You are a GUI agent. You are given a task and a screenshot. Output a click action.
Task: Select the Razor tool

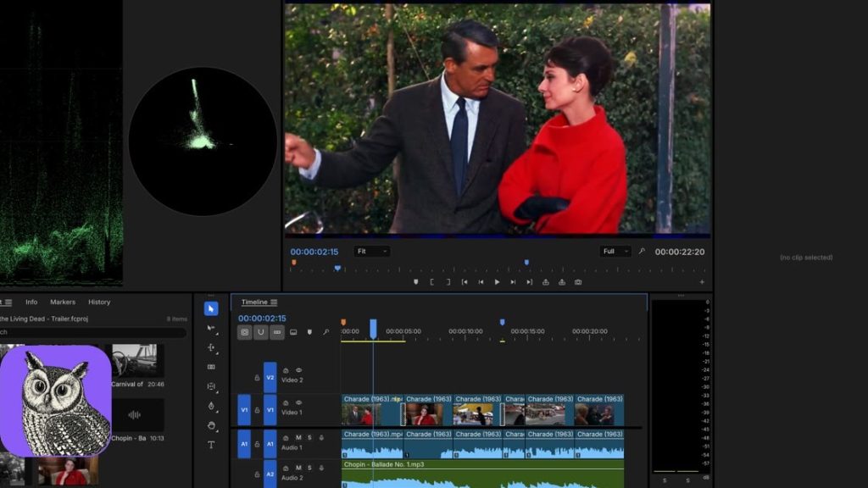(x=211, y=367)
